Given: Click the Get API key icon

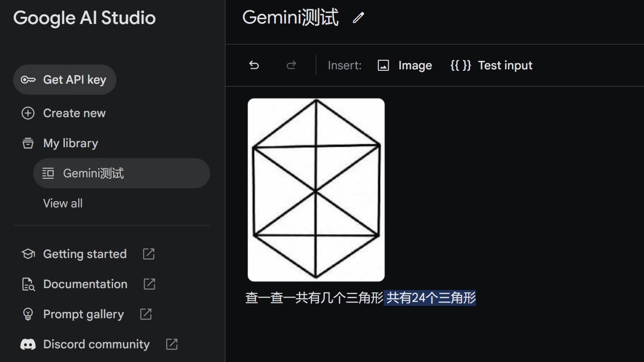Looking at the screenshot, I should point(28,79).
